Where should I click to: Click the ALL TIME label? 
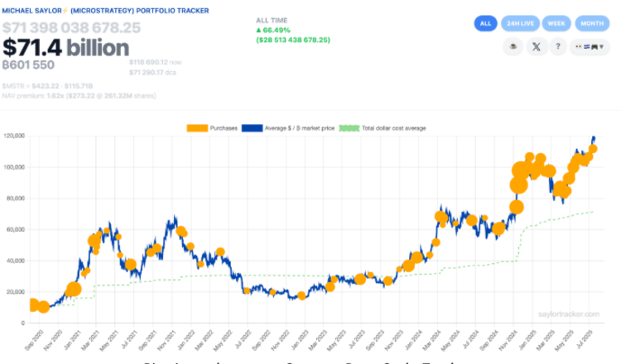coord(272,20)
